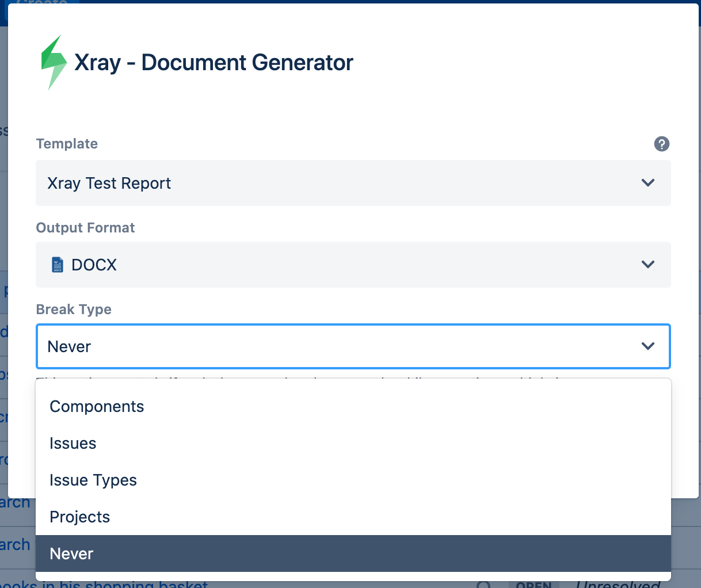
Task: Expand the Template chevron arrow
Action: click(x=648, y=183)
